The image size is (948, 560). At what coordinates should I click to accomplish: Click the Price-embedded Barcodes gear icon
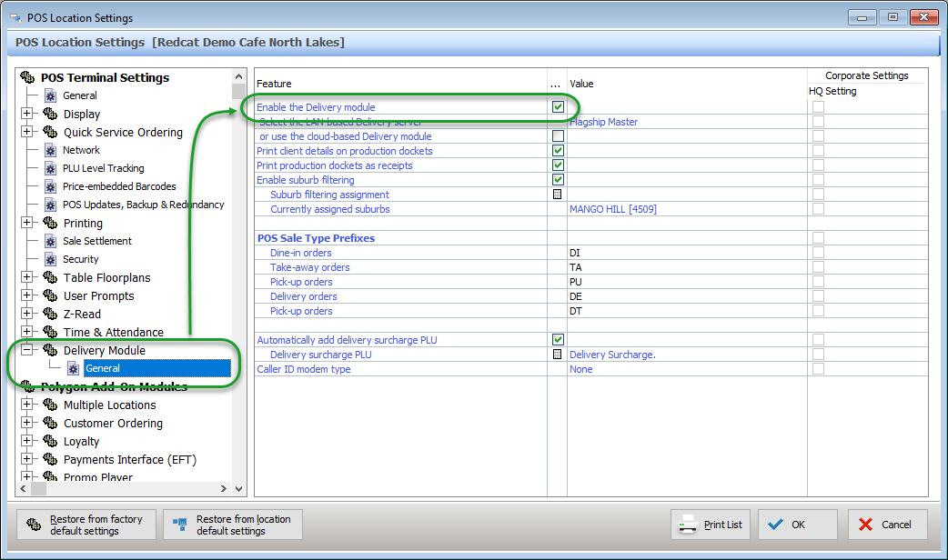click(50, 186)
